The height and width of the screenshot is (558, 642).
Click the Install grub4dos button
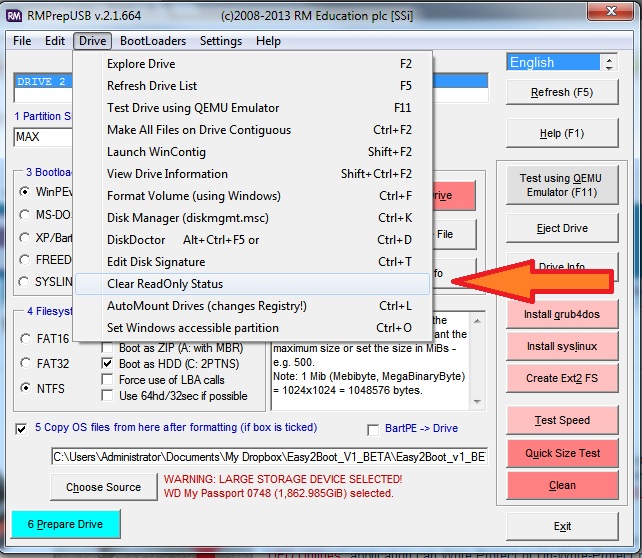(562, 314)
